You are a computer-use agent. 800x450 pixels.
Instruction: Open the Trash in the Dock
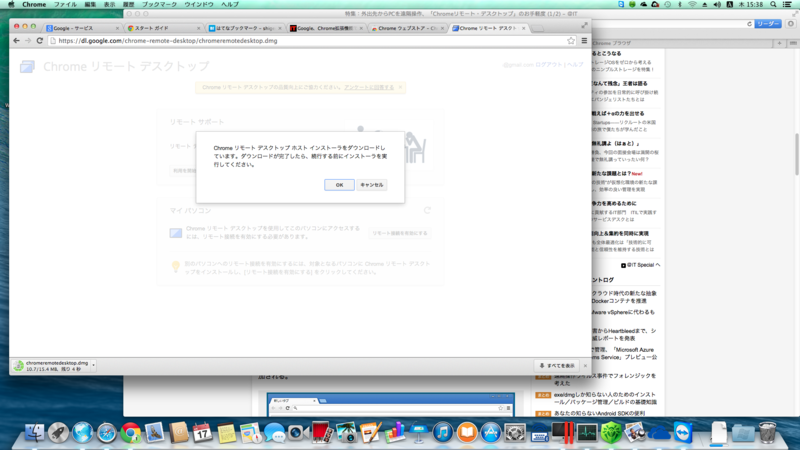[767, 433]
